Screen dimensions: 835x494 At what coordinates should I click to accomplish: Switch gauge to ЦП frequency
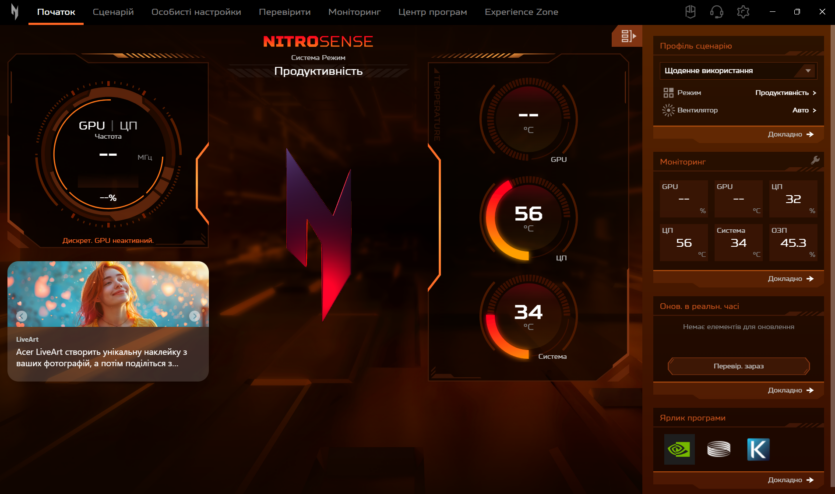[x=128, y=126]
